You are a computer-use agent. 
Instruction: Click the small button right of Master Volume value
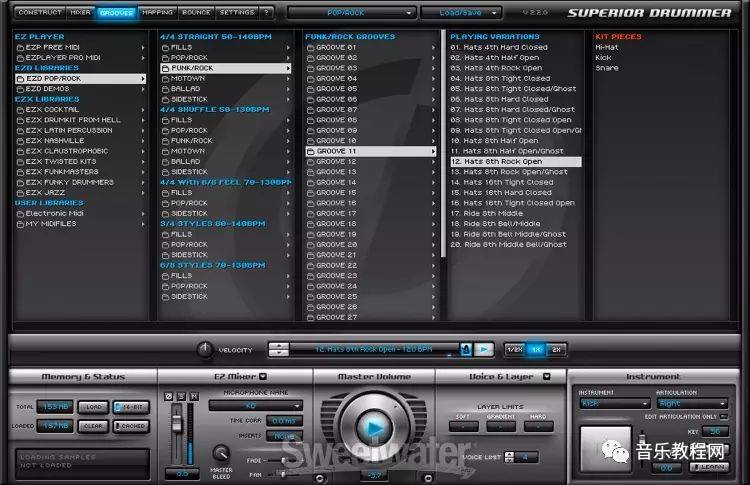click(429, 477)
